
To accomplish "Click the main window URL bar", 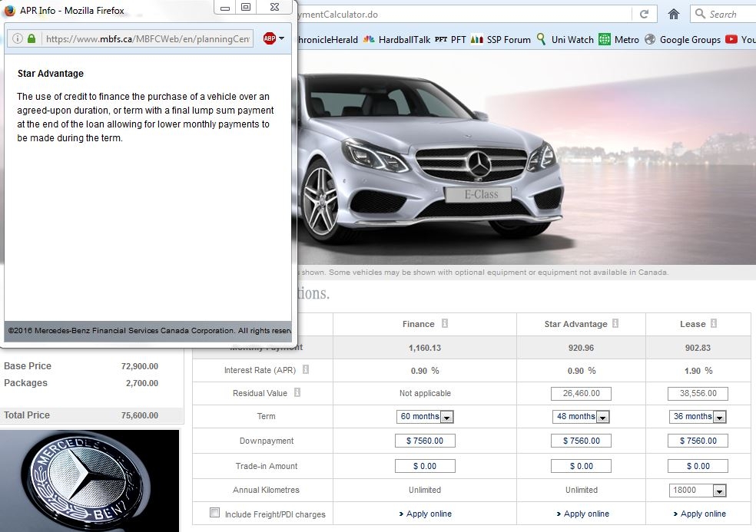I will 463,14.
